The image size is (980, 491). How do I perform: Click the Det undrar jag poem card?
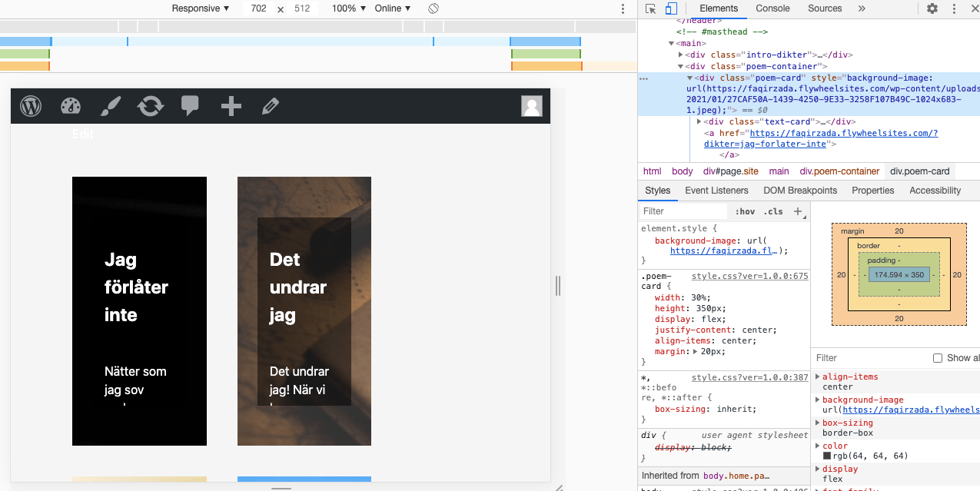[304, 311]
